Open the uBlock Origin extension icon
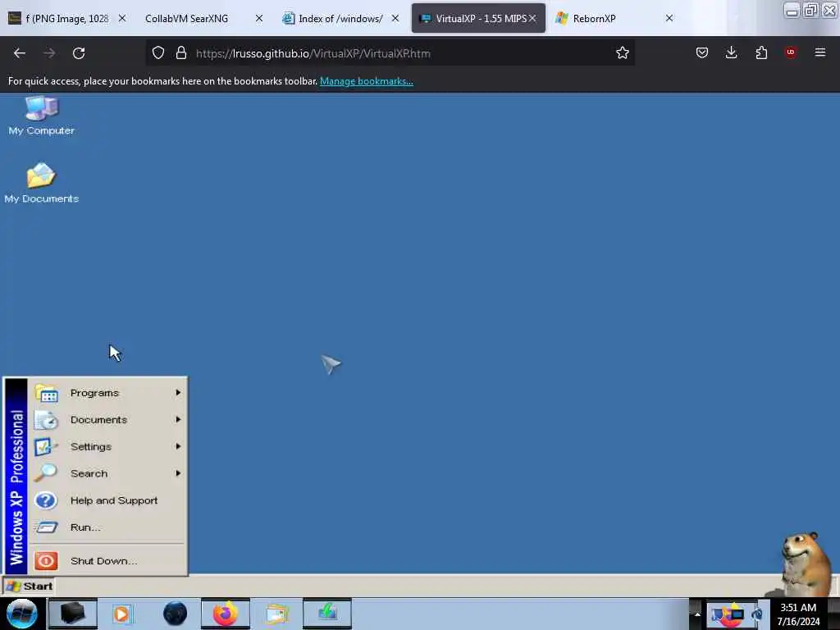Screen dimensions: 840x630 point(791,52)
